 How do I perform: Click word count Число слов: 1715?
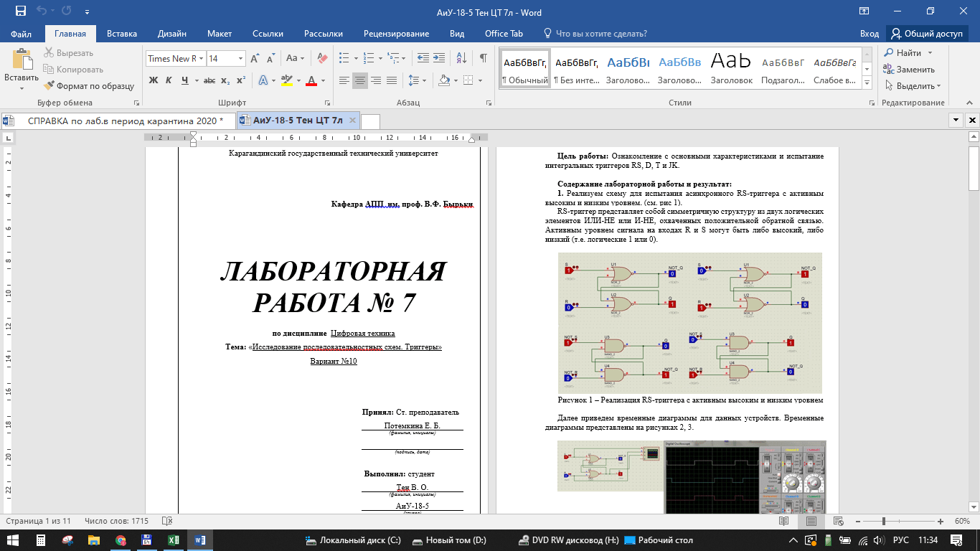(116, 521)
